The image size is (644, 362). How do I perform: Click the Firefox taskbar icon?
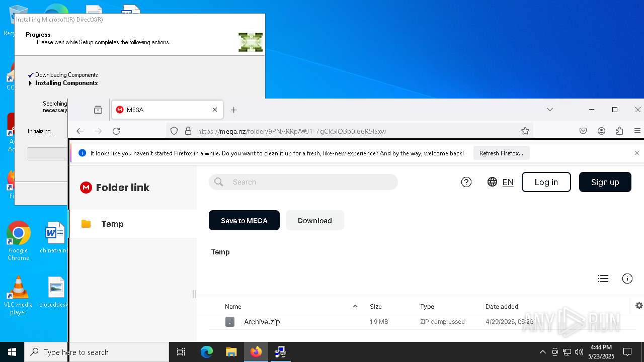pyautogui.click(x=256, y=352)
